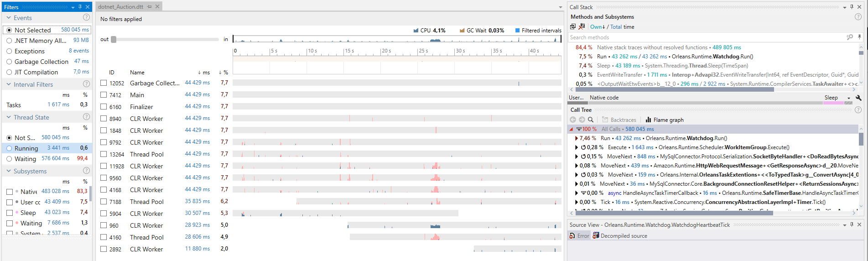Show help for the Events section

(86, 17)
